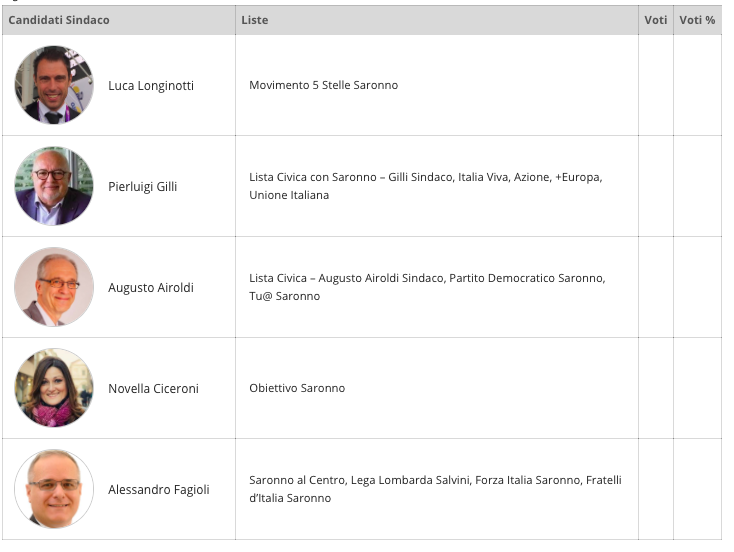
Task: Select the Pierluigi Gilli name text
Action: pyautogui.click(x=142, y=187)
